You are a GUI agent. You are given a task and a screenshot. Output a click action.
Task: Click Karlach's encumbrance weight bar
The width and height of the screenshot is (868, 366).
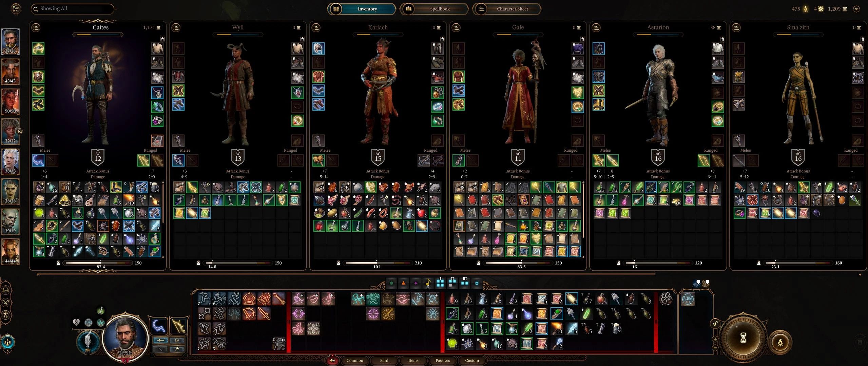[x=378, y=263]
